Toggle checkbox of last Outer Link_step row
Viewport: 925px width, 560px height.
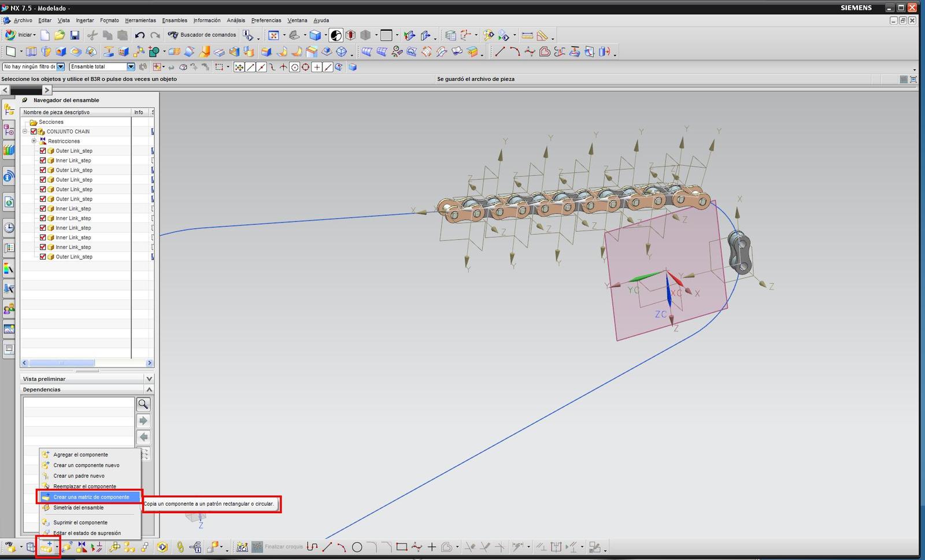coord(43,257)
